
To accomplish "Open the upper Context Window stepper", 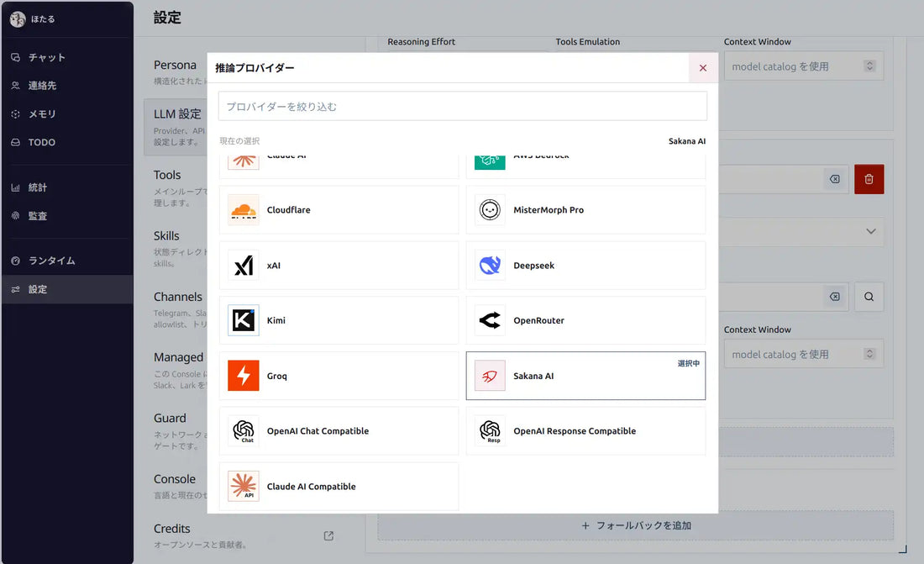I will click(x=869, y=66).
